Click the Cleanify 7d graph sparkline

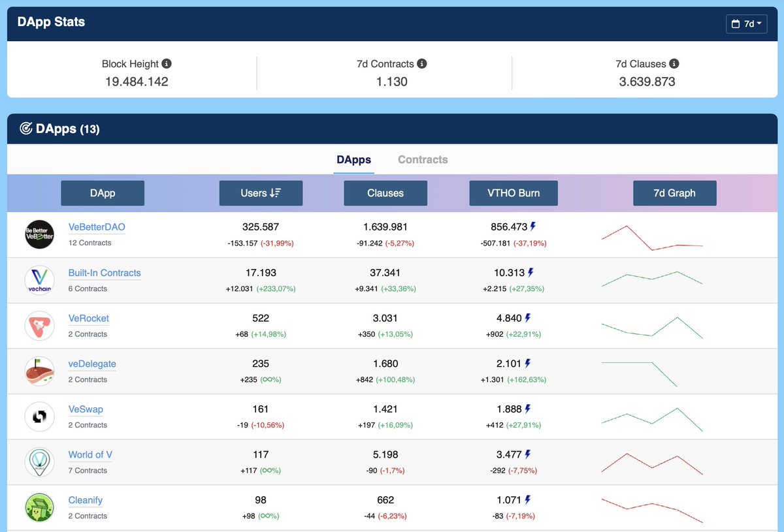pos(652,510)
